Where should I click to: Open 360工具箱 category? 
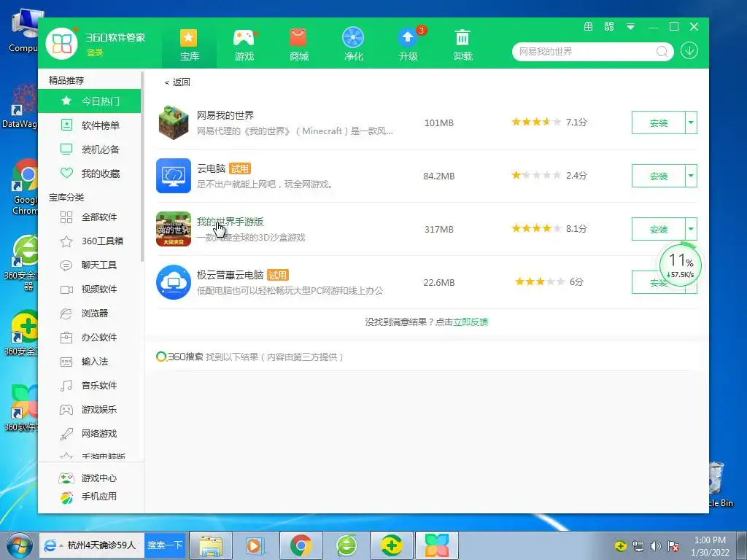[89, 241]
